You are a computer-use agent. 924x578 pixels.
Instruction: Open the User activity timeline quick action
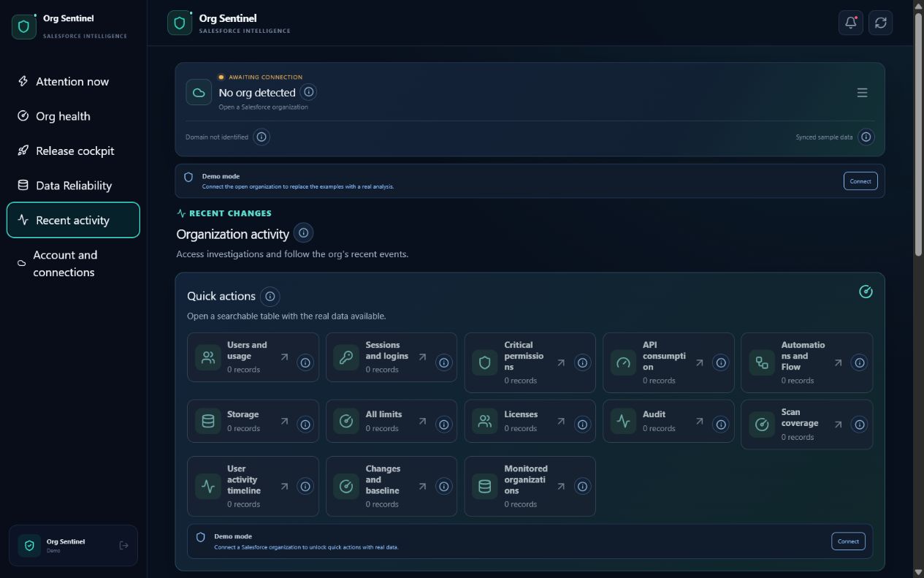pyautogui.click(x=253, y=486)
